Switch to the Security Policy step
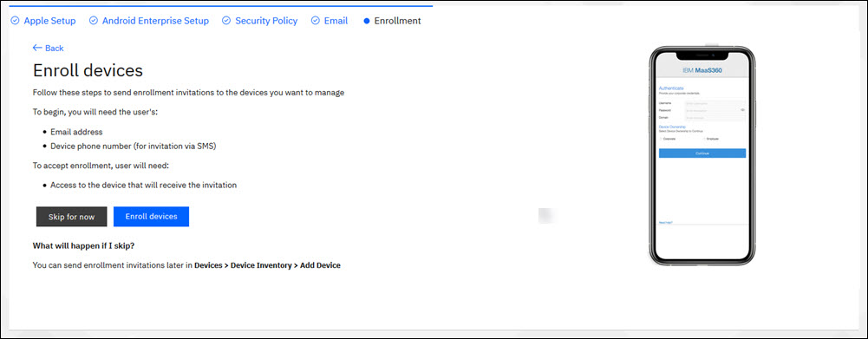868x339 pixels. click(x=266, y=21)
